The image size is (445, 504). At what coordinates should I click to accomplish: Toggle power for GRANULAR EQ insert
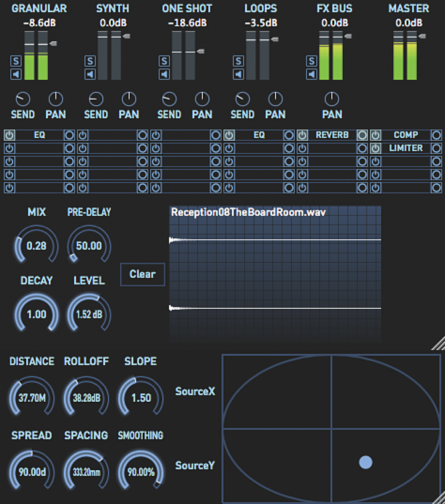click(10, 135)
